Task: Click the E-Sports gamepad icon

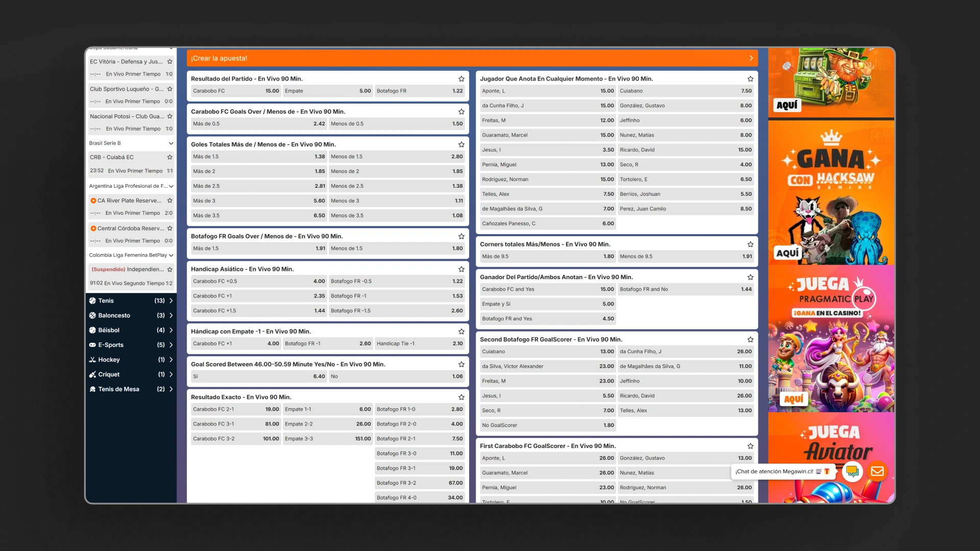Action: [x=92, y=345]
